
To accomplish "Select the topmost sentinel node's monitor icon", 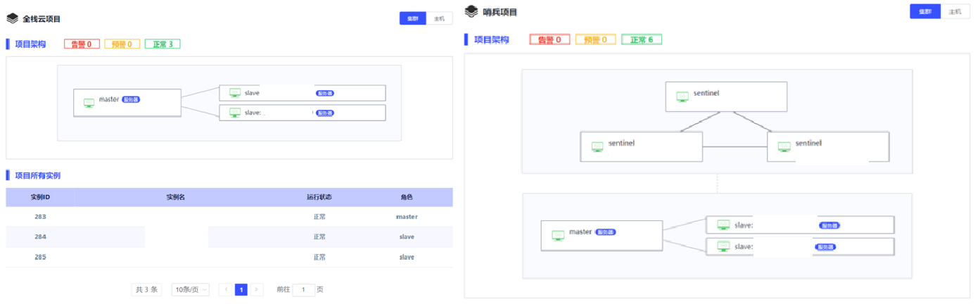I will (x=682, y=96).
